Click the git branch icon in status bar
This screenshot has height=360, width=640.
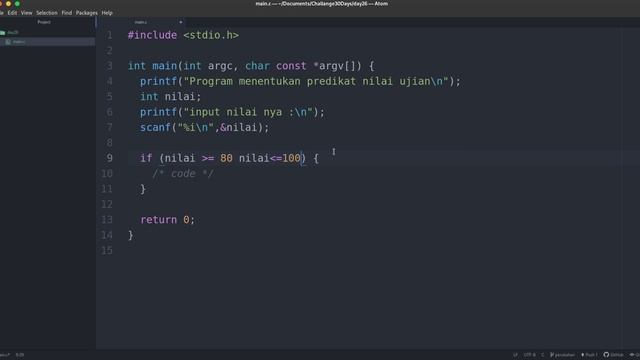[x=552, y=355]
